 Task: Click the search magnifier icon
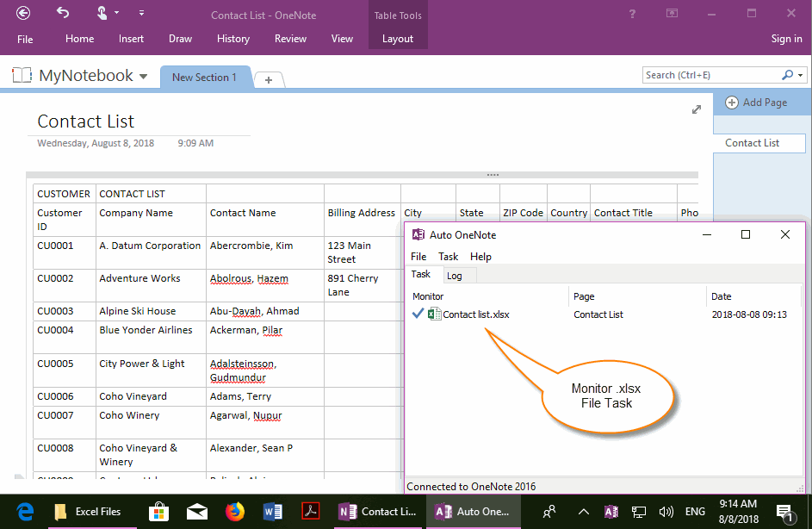[x=787, y=75]
